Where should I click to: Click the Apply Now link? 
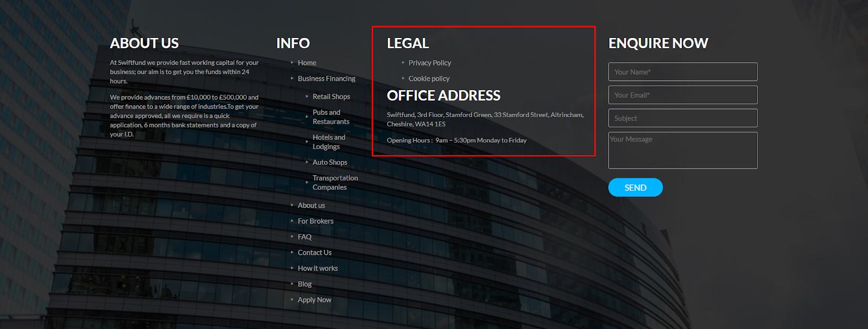pos(314,300)
